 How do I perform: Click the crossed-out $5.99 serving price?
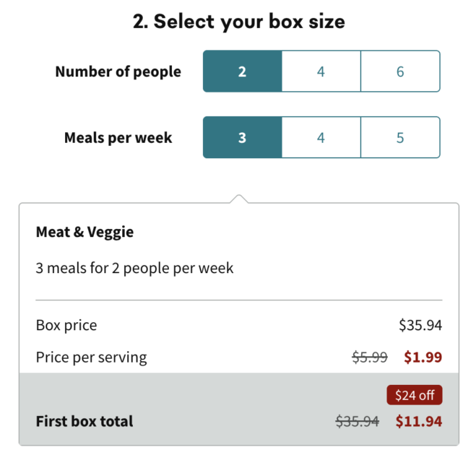(369, 357)
